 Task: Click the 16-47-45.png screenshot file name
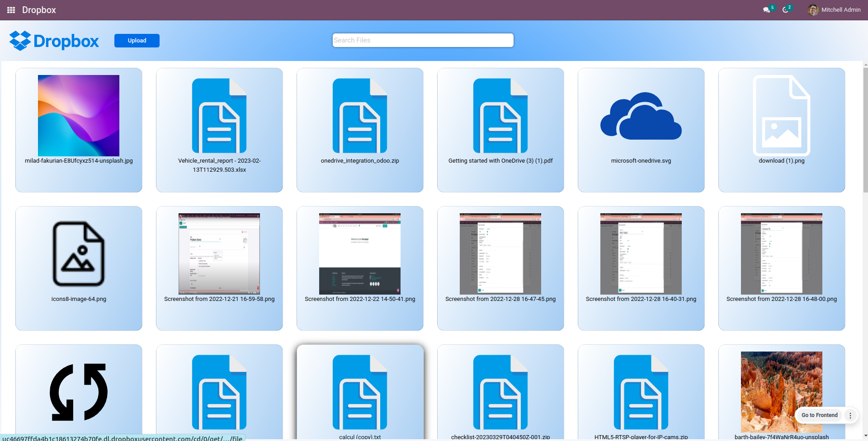pos(500,299)
